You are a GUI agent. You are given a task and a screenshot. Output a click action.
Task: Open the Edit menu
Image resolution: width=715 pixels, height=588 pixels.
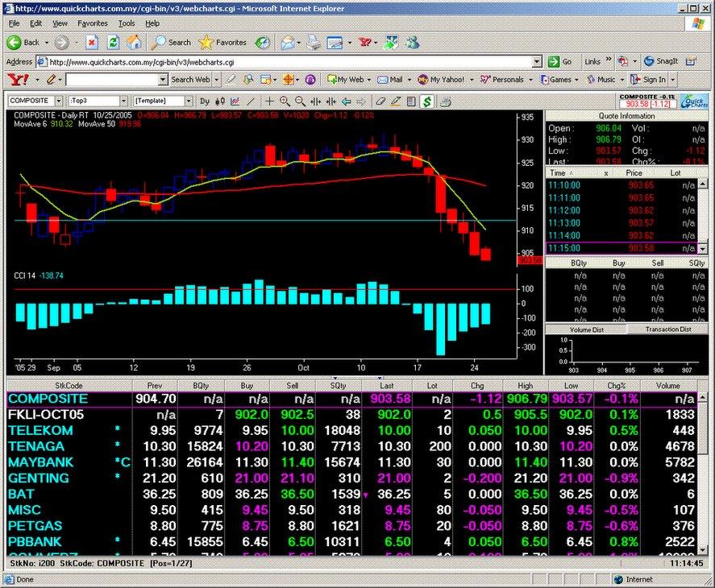(35, 23)
